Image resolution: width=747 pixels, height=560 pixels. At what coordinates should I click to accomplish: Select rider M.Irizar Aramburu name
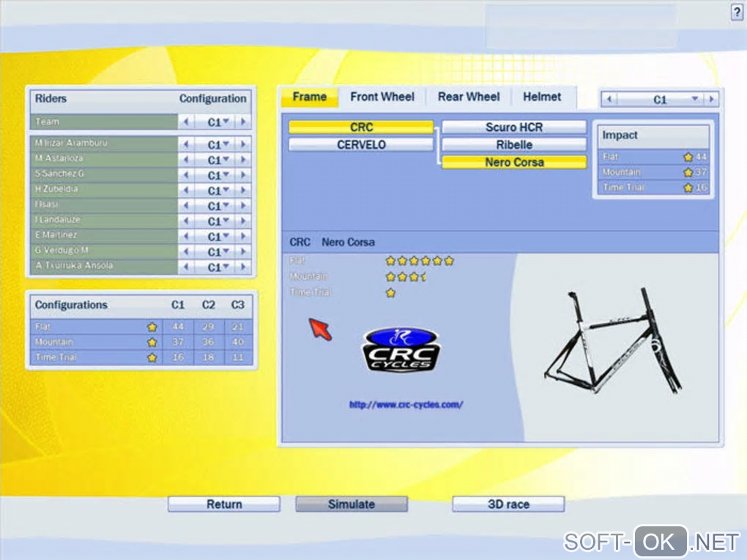pos(71,143)
